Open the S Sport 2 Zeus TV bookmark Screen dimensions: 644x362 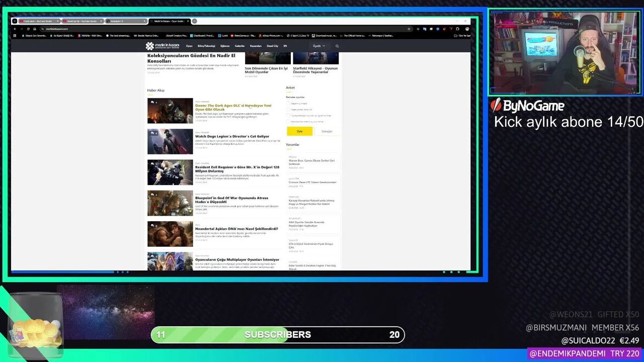point(298,36)
